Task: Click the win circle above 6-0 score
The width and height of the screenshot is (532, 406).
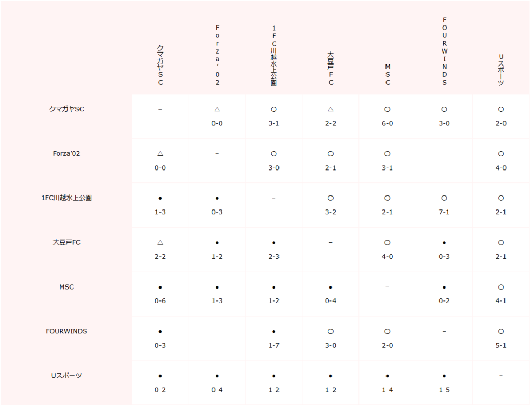Action: point(387,109)
